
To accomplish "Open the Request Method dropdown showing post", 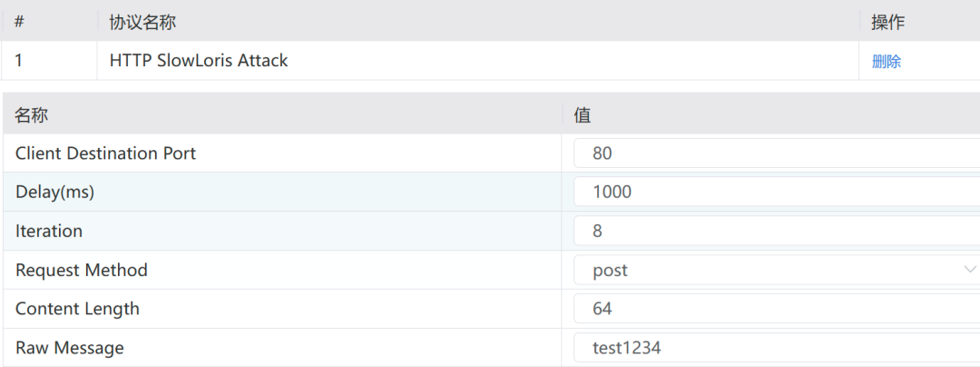I will point(771,271).
